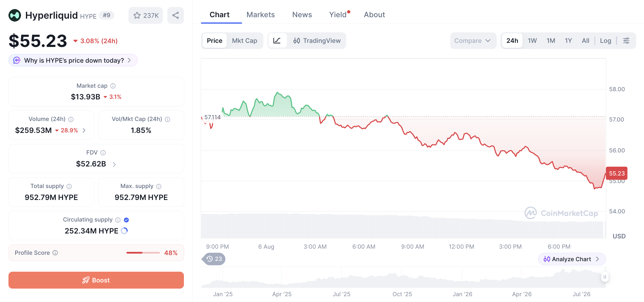Click the Boost button

[96, 280]
